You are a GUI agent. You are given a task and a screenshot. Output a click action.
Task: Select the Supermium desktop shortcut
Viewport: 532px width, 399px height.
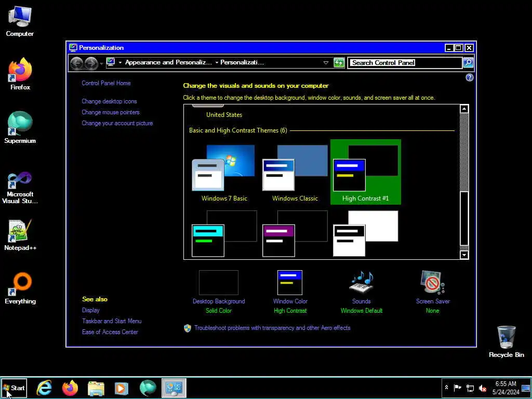[x=20, y=128]
